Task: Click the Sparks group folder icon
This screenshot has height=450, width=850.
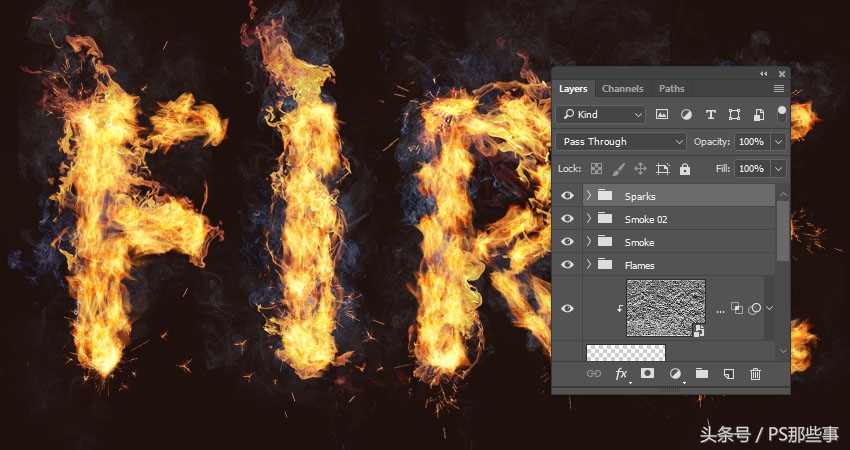Action: 605,195
